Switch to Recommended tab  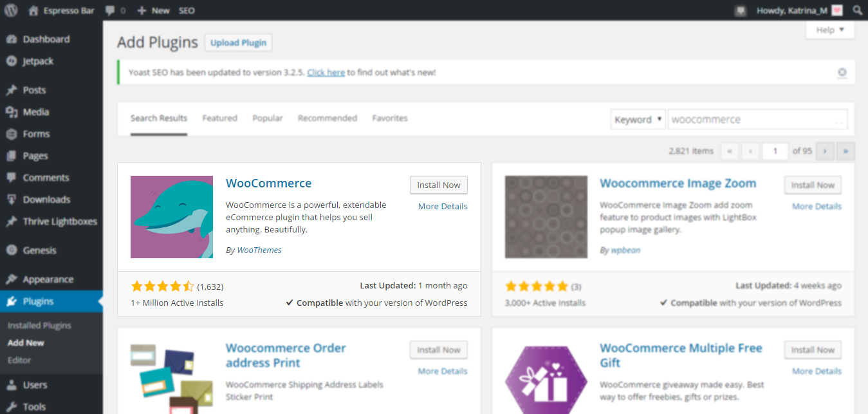328,118
